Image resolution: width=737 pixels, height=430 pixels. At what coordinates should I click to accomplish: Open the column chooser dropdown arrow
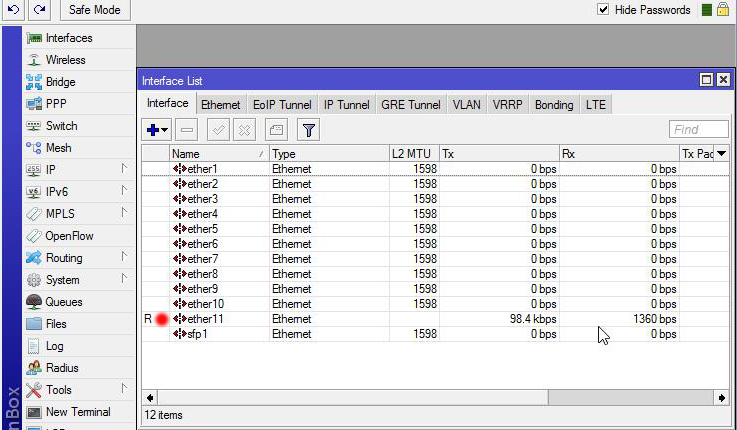(x=721, y=153)
